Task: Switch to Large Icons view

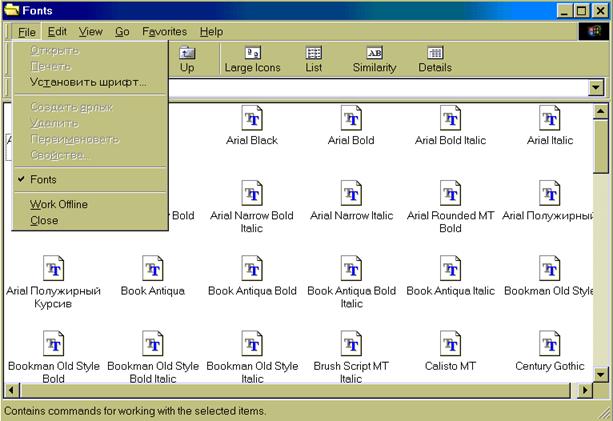Action: pyautogui.click(x=252, y=59)
